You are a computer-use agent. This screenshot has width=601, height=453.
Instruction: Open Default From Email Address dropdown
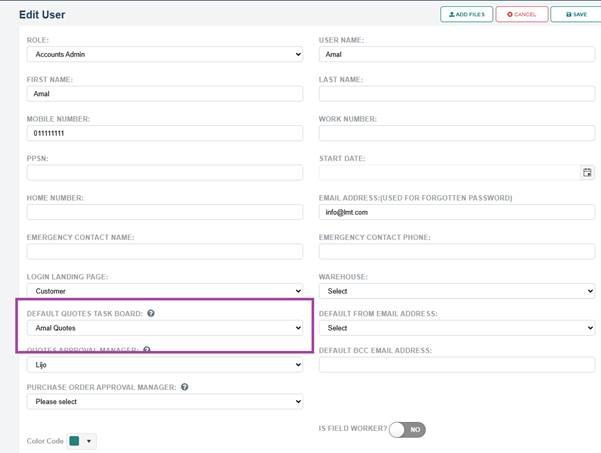456,328
